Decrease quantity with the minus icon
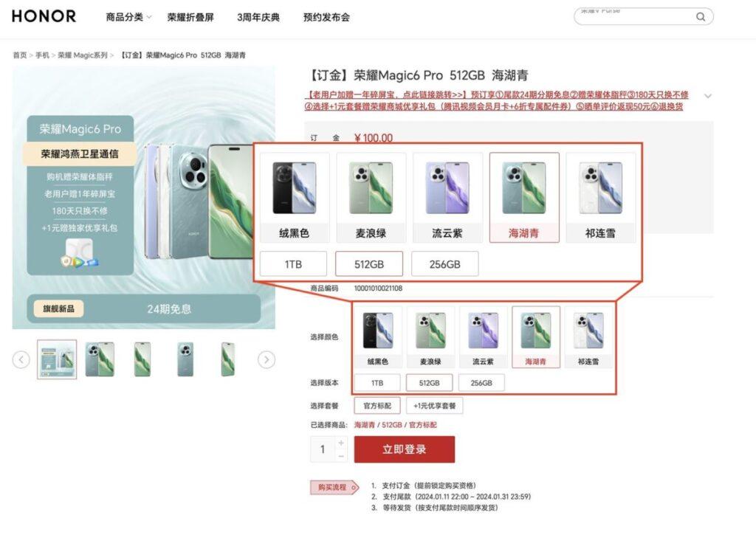The image size is (756, 535). [341, 456]
